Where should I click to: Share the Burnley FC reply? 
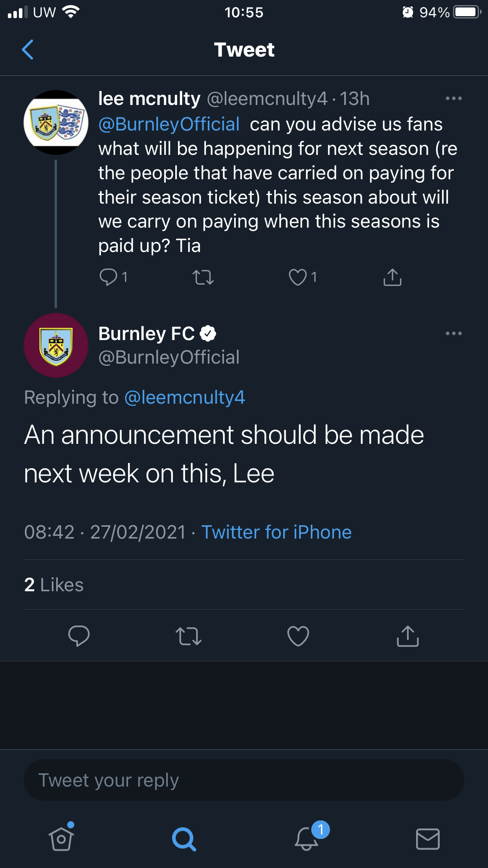tap(408, 636)
